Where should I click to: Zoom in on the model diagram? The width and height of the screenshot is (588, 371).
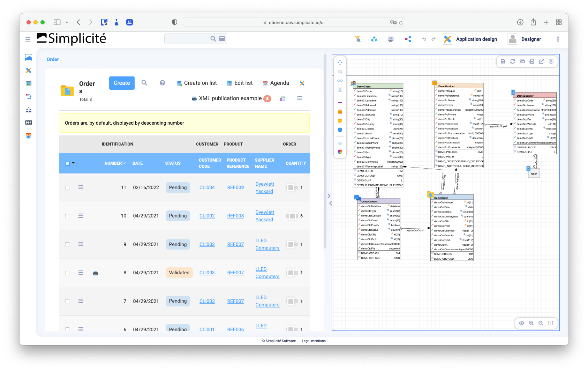531,323
